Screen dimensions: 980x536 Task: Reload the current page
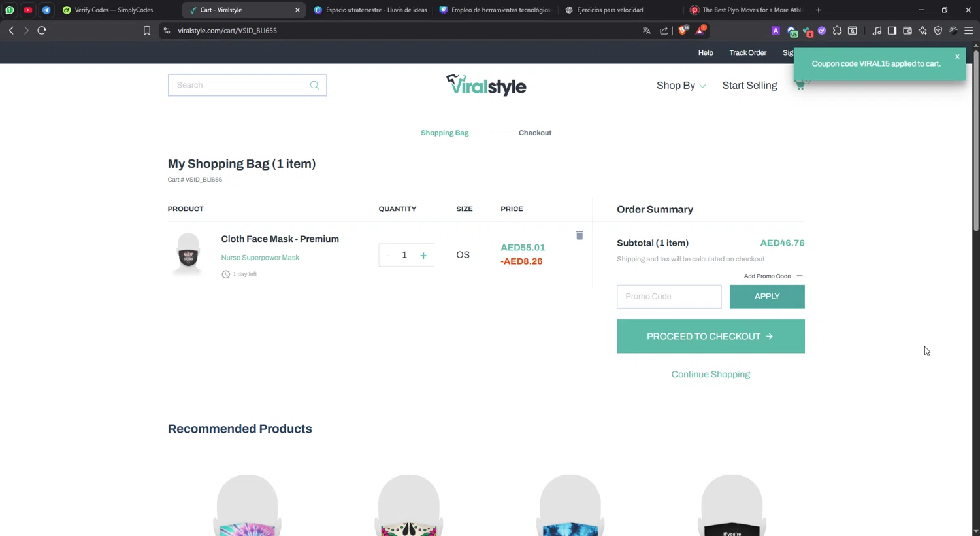42,31
